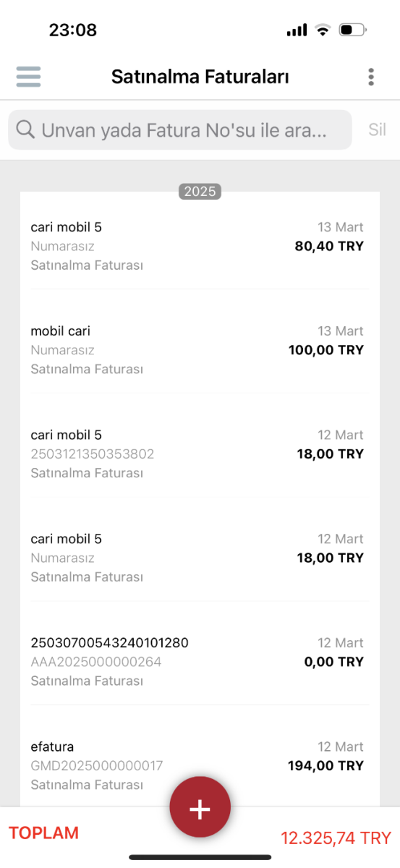Image resolution: width=400 pixels, height=868 pixels.
Task: Tap the 23:08 clock in status bar
Action: click(x=73, y=30)
